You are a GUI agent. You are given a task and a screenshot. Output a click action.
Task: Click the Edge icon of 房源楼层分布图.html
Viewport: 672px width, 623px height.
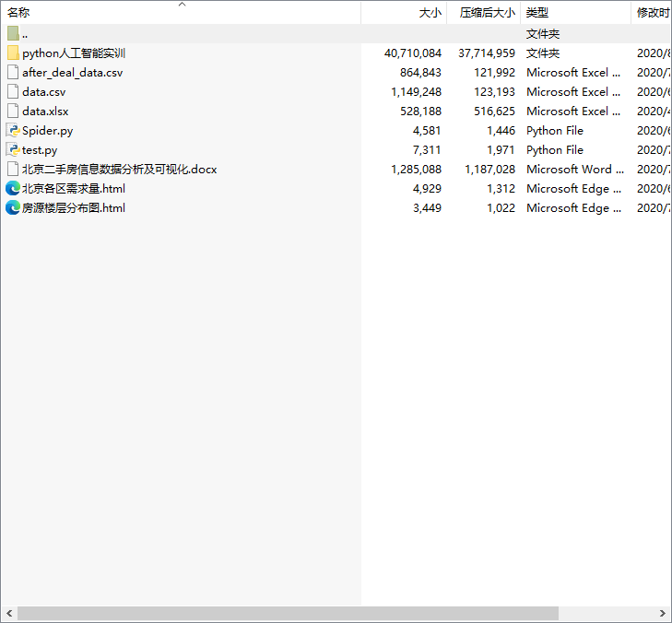pyautogui.click(x=13, y=207)
